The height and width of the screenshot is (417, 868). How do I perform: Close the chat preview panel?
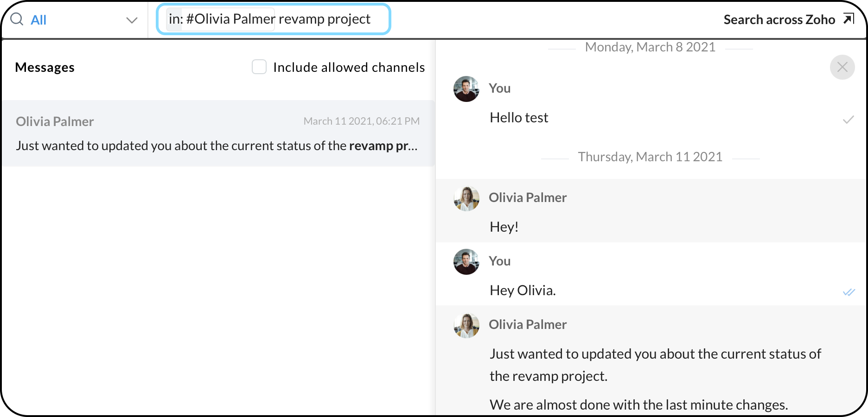click(842, 67)
